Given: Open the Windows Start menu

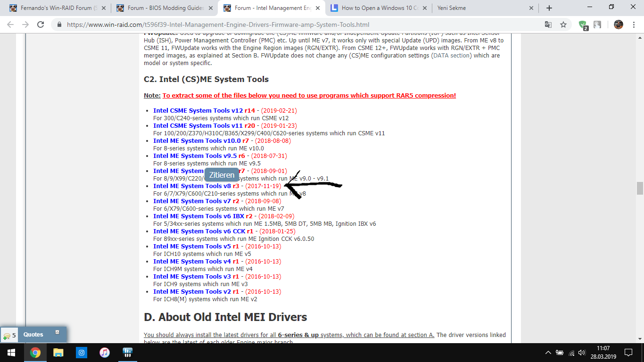Looking at the screenshot, I should click(11, 353).
